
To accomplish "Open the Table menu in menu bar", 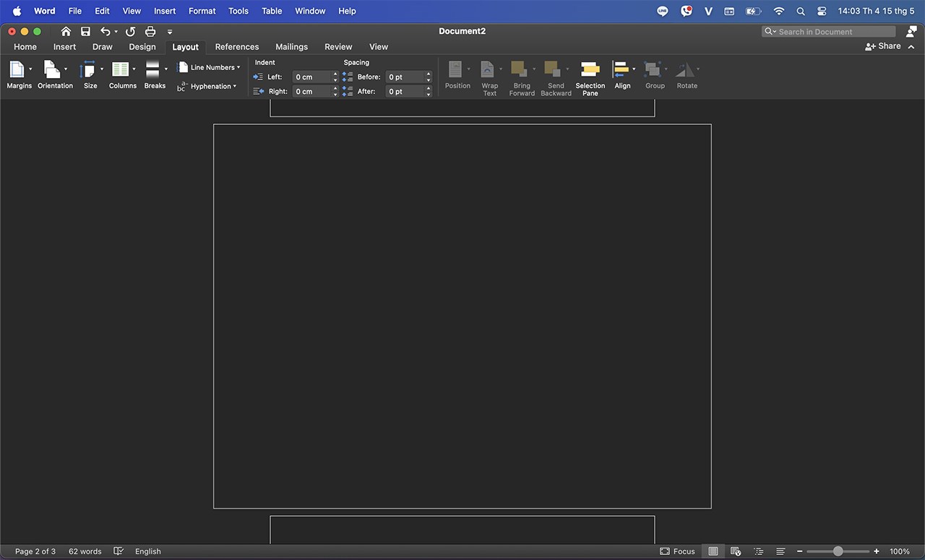I will pos(272,11).
